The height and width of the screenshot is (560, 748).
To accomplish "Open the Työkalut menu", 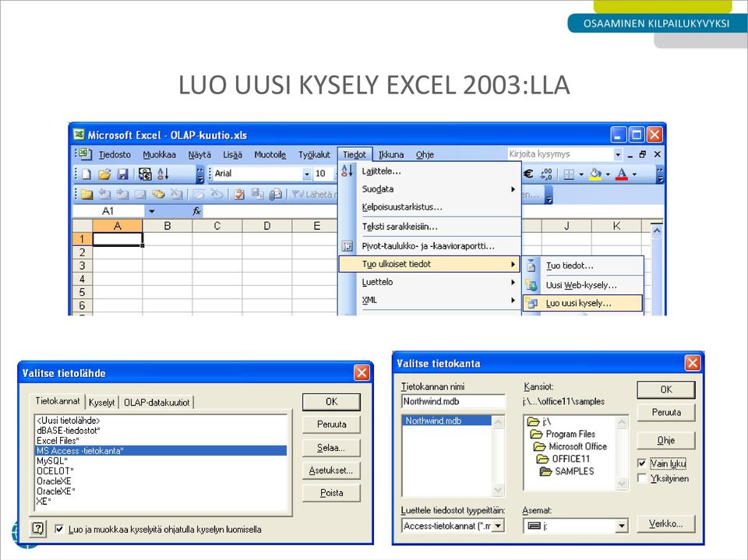I will (314, 154).
